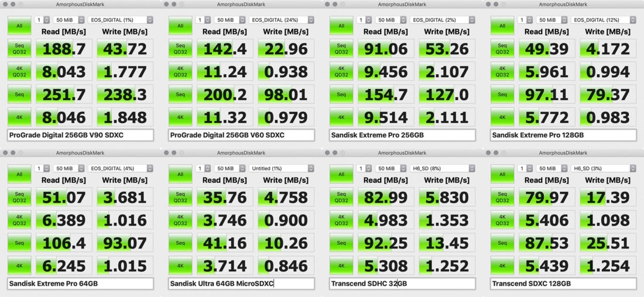This screenshot has height=297, width=644.
Task: Run Seq test in Sandisk Extreme Pro 128GB window
Action: 502,94
